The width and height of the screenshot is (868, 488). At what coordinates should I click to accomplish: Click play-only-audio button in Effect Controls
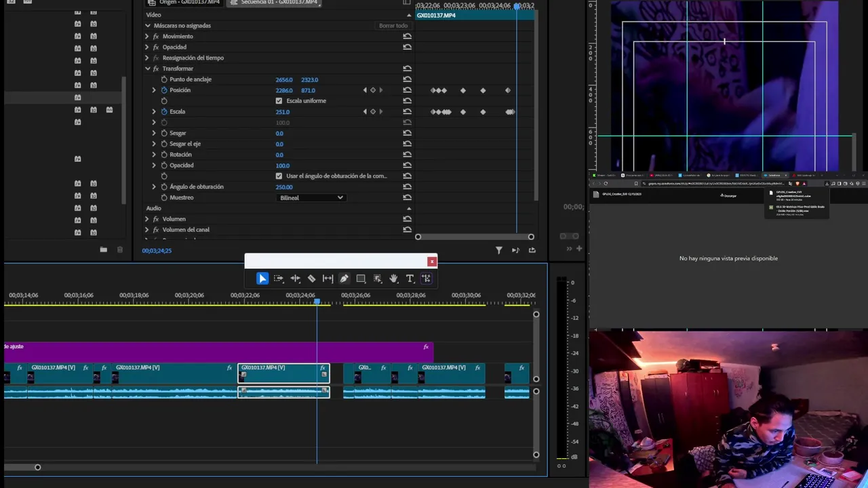(x=515, y=250)
